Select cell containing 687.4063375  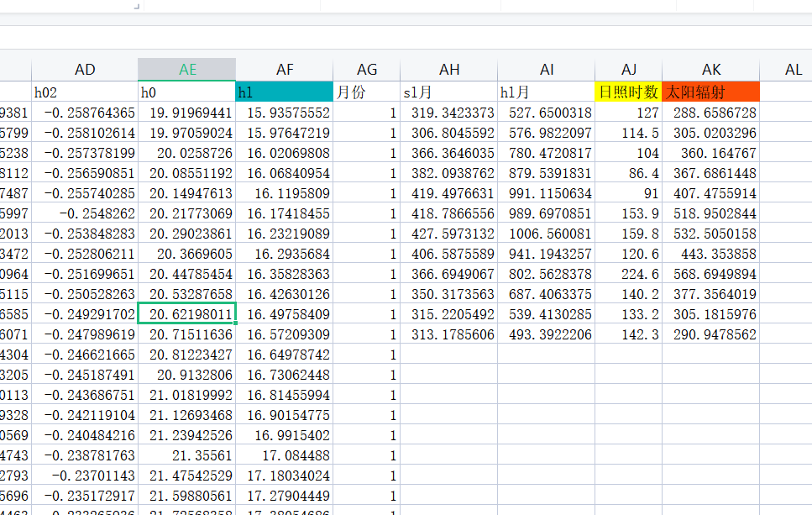click(547, 294)
